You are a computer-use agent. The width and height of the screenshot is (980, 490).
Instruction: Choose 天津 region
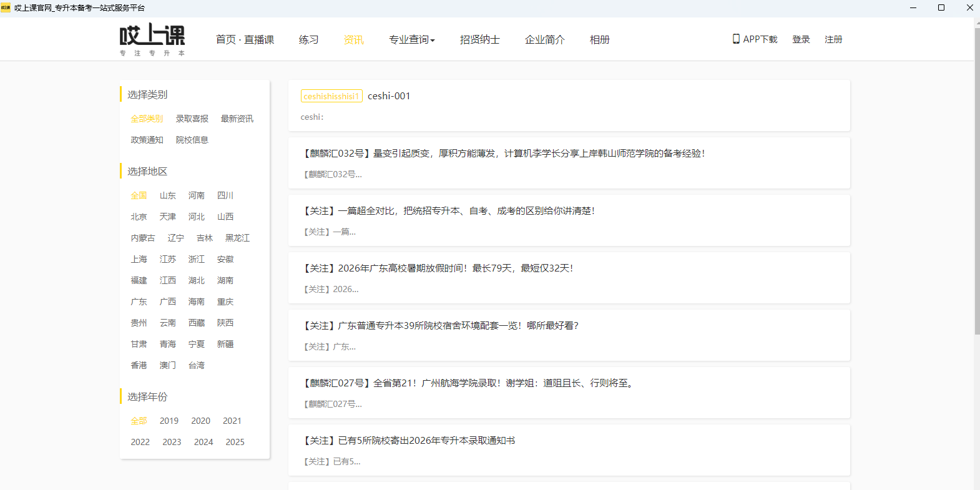tap(167, 217)
